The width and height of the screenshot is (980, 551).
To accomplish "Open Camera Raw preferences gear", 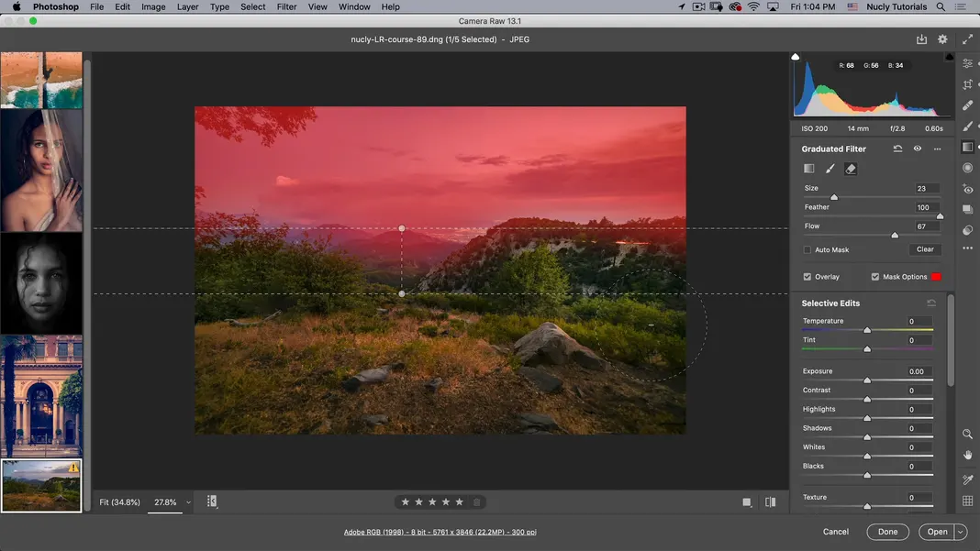I will 942,39.
